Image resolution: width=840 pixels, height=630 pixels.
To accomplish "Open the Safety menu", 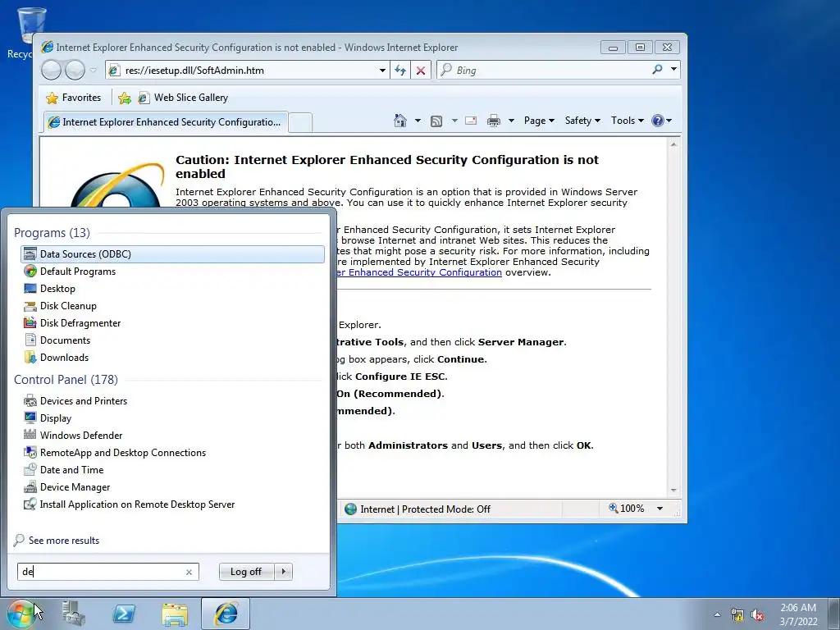I will tap(582, 121).
